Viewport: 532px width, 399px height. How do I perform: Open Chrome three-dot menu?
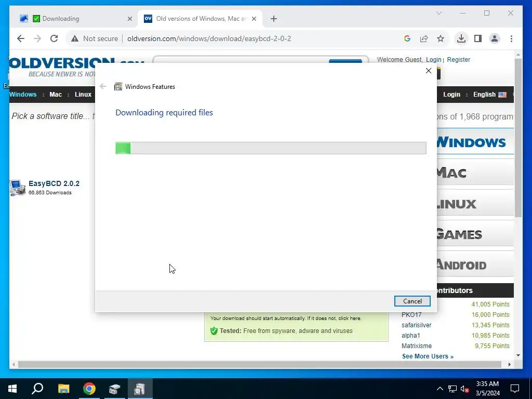coord(511,38)
